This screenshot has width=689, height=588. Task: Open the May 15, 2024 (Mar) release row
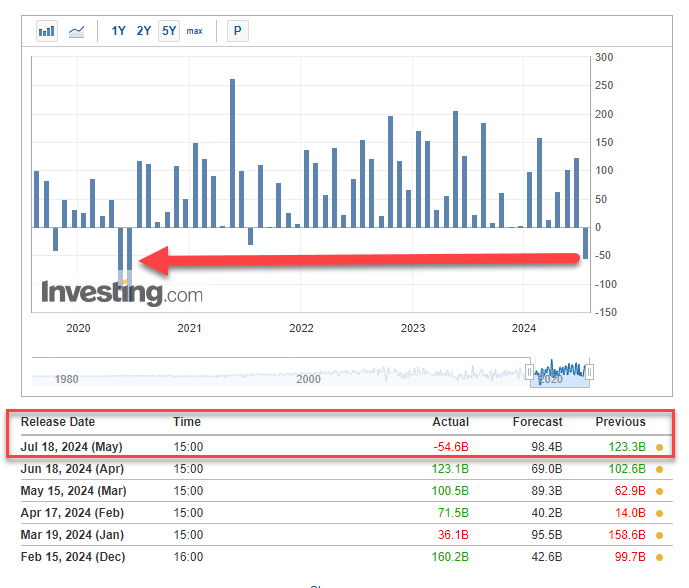(x=71, y=490)
